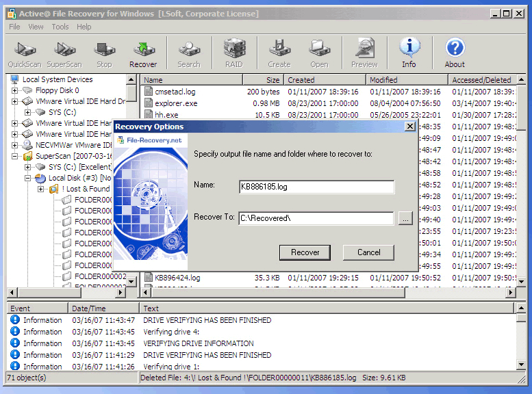Expand the SYS (C:) node under VMware drive
532x394 pixels.
point(28,112)
